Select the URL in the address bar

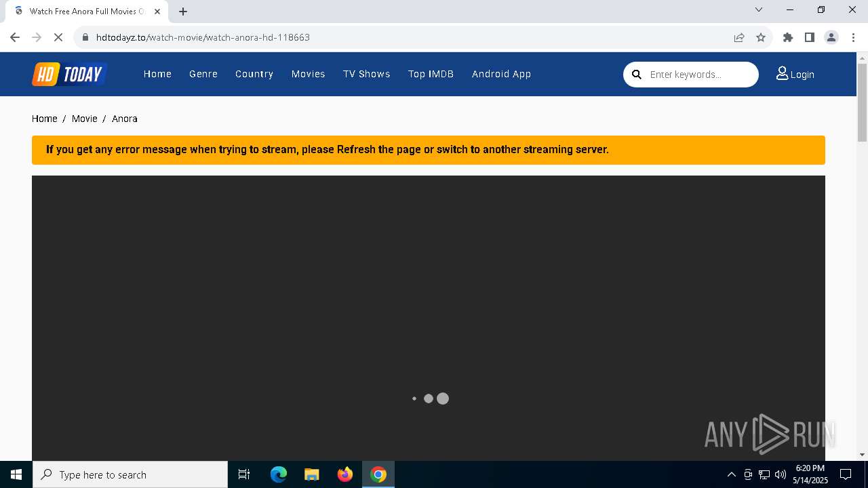pos(203,37)
